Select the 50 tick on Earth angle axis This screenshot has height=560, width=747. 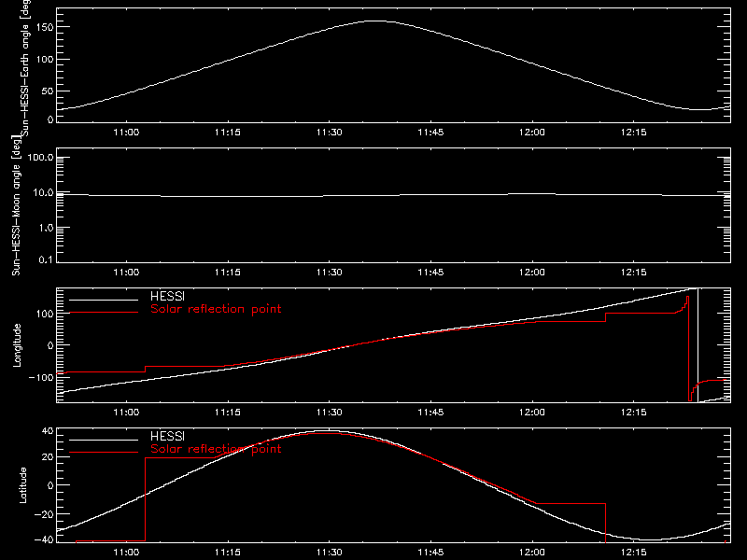click(48, 91)
